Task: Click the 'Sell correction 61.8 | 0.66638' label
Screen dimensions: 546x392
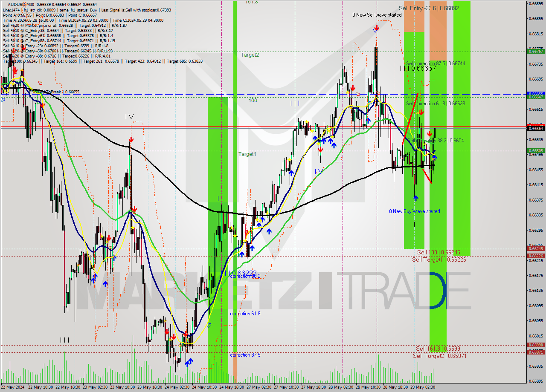Action: pos(436,104)
